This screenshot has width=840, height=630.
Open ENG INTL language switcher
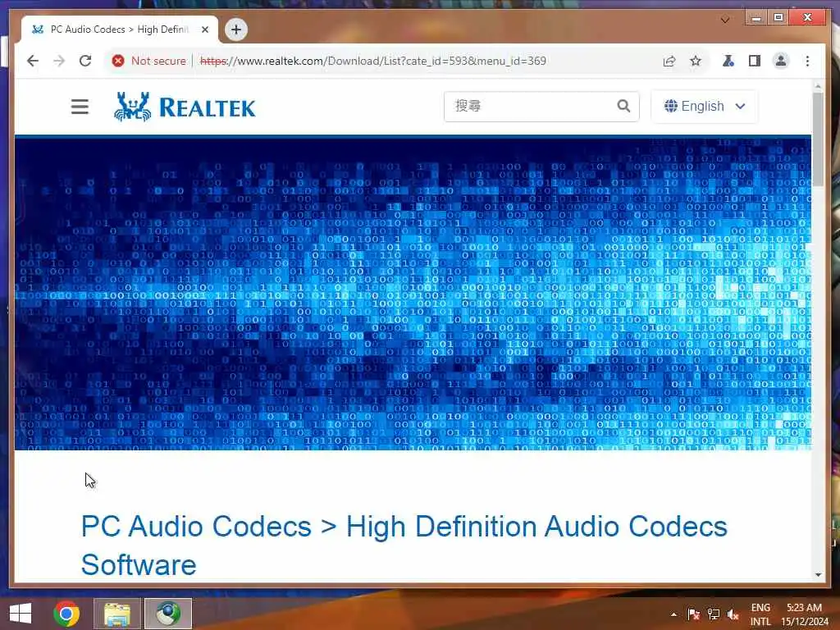[760, 614]
